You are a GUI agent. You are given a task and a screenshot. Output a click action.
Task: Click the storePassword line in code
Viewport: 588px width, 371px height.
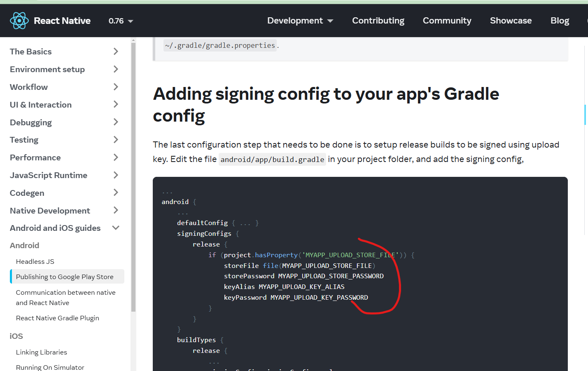coord(304,276)
